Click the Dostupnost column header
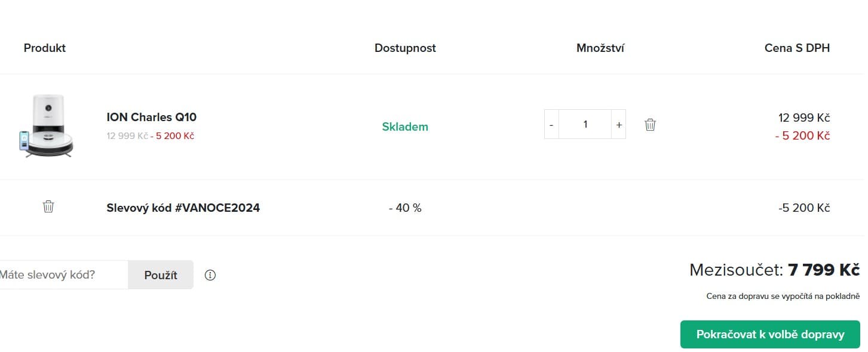868x352 pixels. tap(405, 48)
